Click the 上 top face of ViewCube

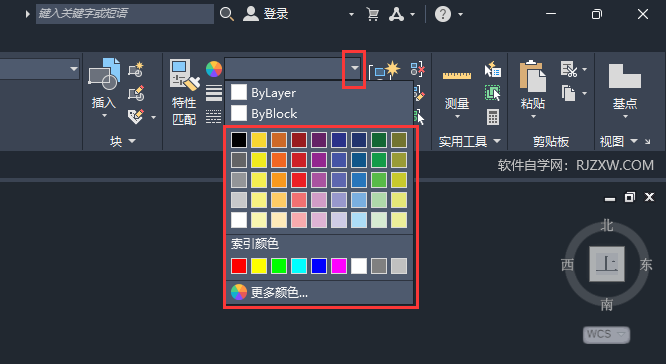click(x=607, y=264)
